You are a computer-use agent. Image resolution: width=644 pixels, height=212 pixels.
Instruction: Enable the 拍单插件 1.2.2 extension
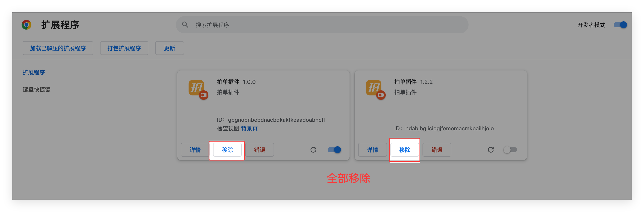pos(510,150)
